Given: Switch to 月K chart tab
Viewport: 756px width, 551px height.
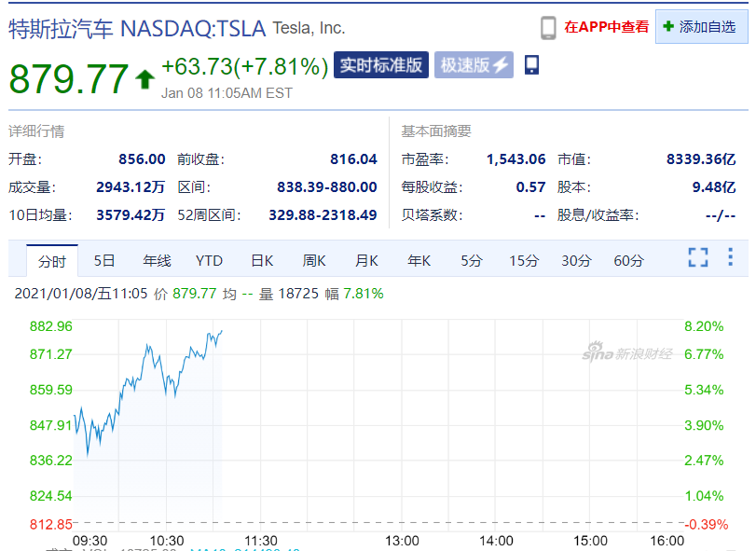Looking at the screenshot, I should (366, 260).
